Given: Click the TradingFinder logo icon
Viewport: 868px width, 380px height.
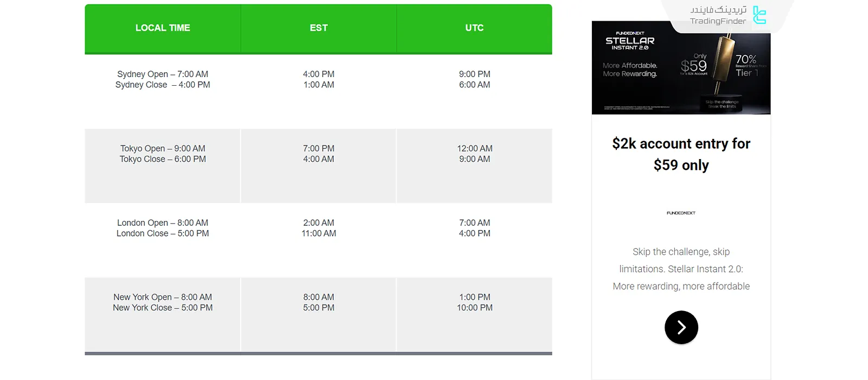Looking at the screenshot, I should click(759, 15).
